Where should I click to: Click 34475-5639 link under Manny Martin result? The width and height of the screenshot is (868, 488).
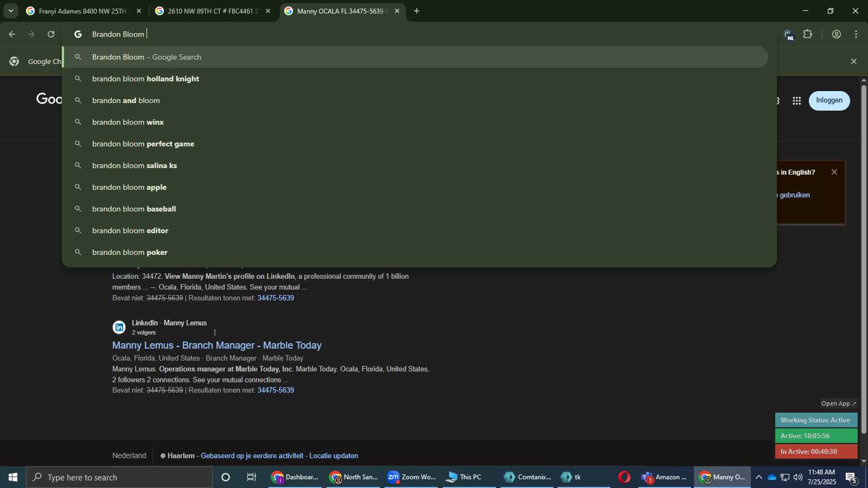tap(276, 298)
